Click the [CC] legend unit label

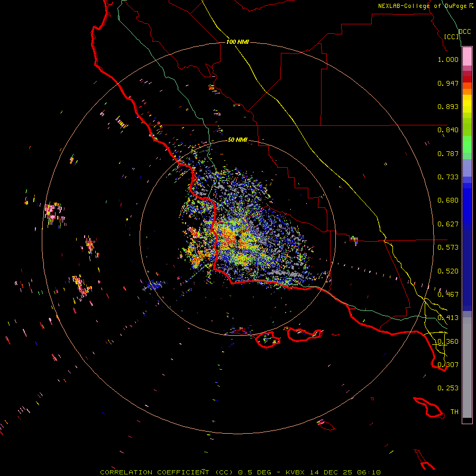click(452, 36)
